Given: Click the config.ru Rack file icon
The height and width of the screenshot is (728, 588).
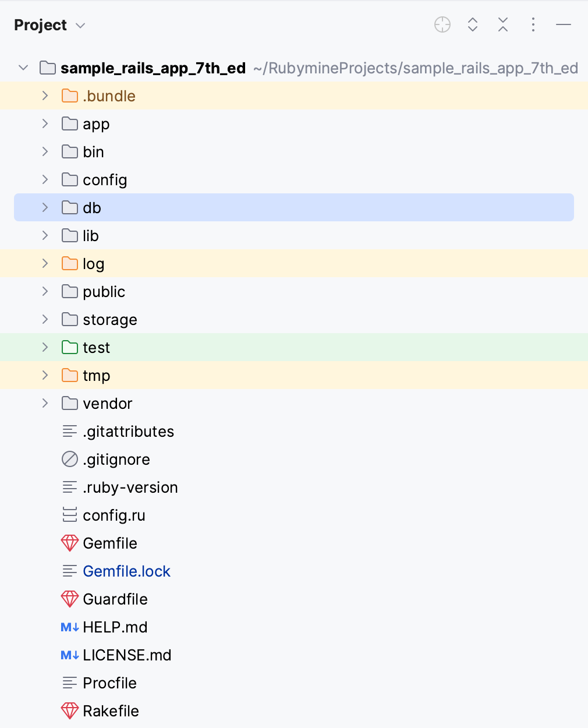Looking at the screenshot, I should point(69,515).
